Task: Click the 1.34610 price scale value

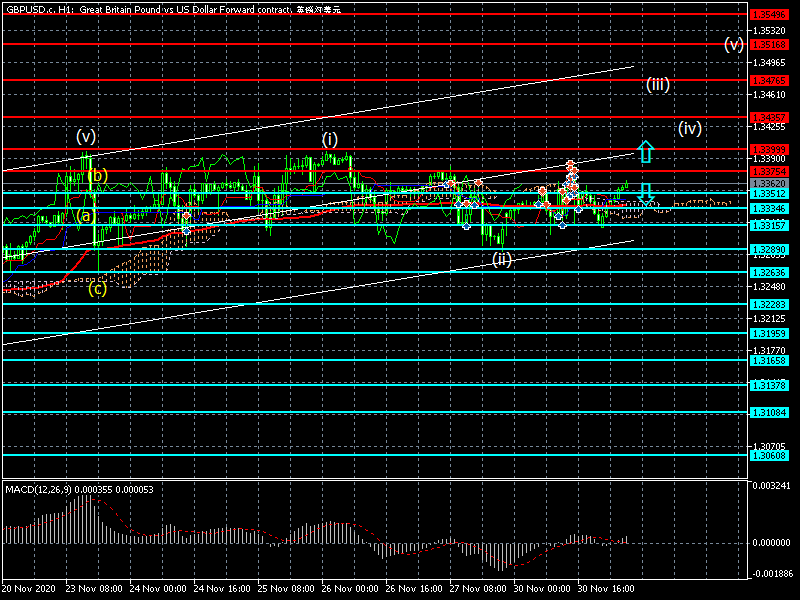Action: click(769, 95)
